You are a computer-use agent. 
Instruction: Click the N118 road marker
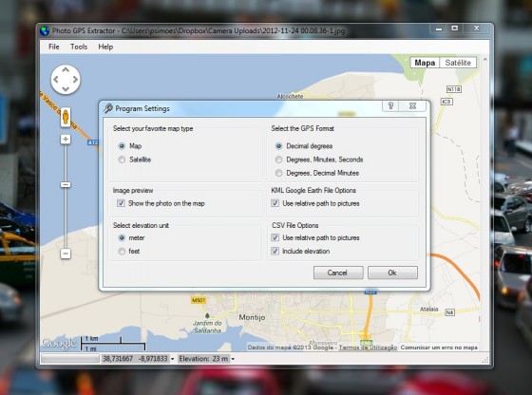(x=454, y=89)
